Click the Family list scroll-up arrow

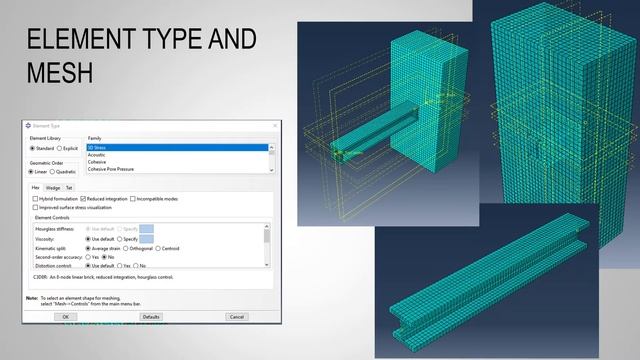tap(272, 147)
